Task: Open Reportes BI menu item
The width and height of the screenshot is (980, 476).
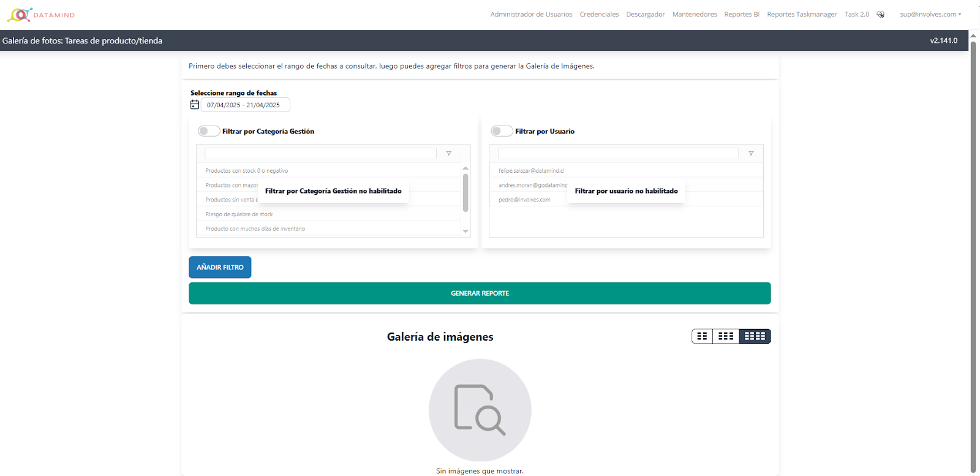Action: (741, 14)
